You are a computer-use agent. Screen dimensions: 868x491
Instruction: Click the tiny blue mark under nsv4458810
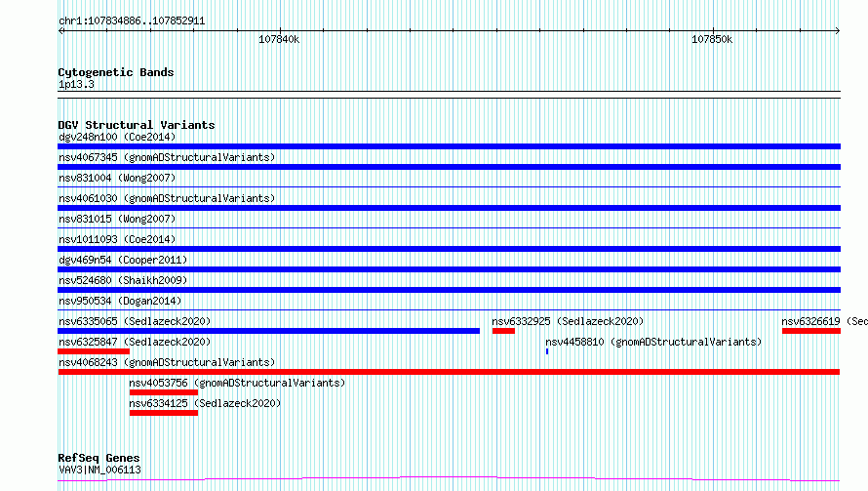(547, 351)
